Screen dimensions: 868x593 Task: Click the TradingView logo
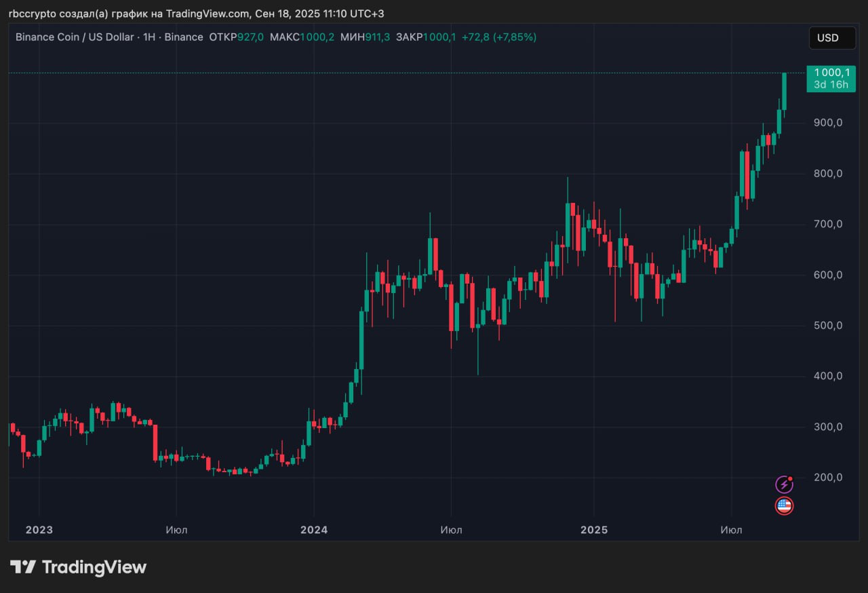pyautogui.click(x=78, y=567)
